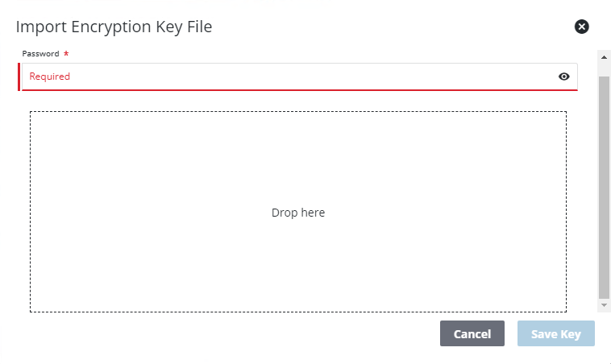The width and height of the screenshot is (611, 364).
Task: Click the Save Key button
Action: click(556, 333)
